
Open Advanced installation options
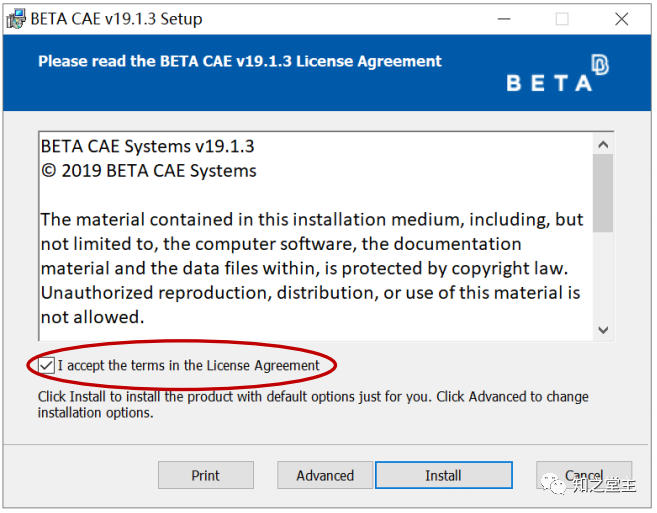[325, 475]
